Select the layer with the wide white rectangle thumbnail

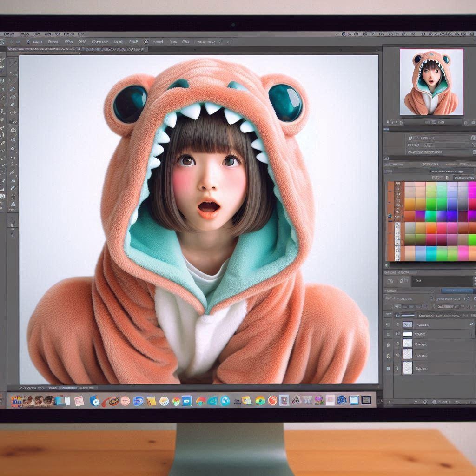(x=407, y=334)
